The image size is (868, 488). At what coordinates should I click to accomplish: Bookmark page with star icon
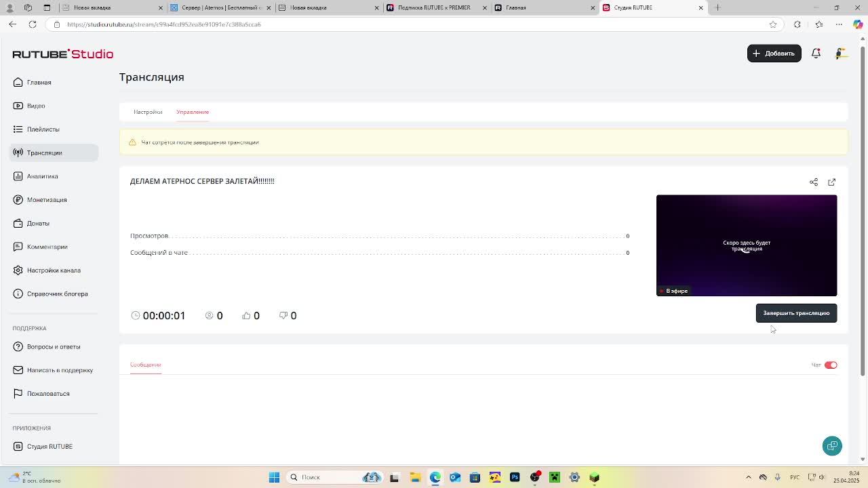(x=773, y=24)
